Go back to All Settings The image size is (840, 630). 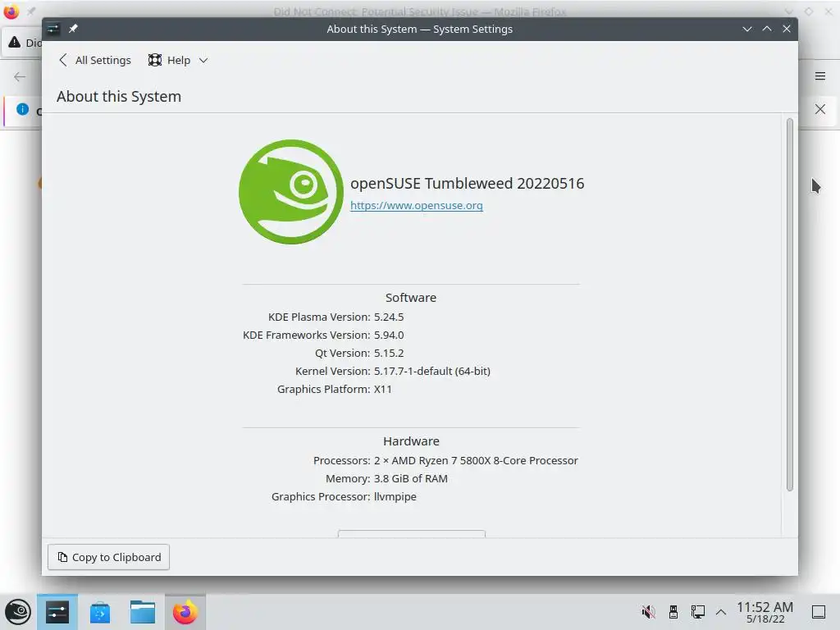click(95, 60)
